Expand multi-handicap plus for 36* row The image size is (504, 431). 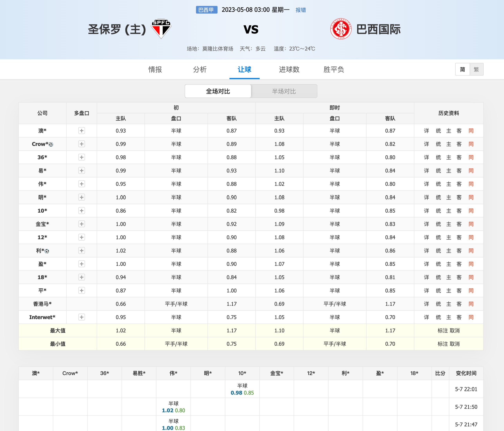pyautogui.click(x=81, y=157)
